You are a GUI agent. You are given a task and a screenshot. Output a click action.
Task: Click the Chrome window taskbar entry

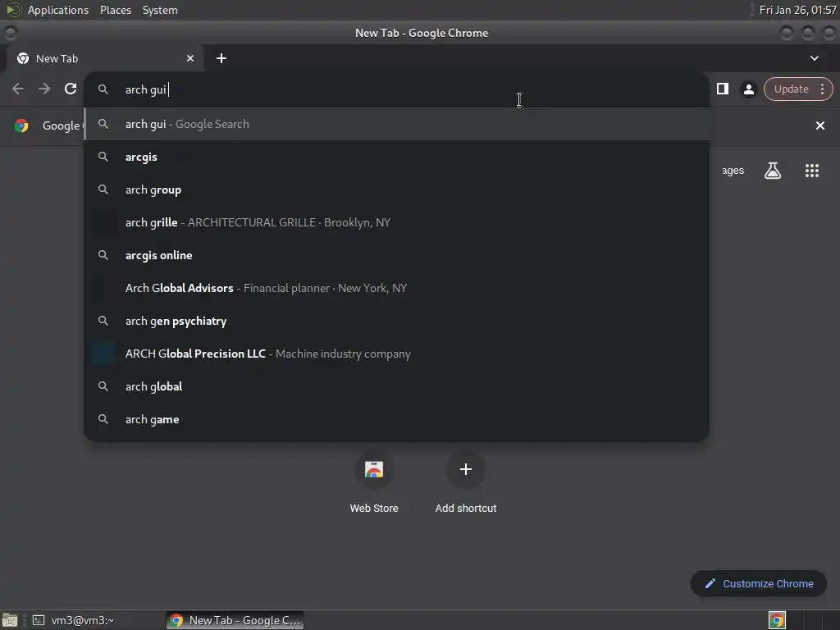235,620
